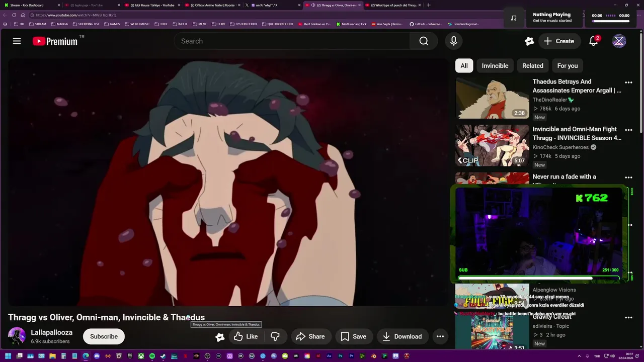This screenshot has height=362, width=644.
Task: Open Microsoft Edge from taskbar
Action: (x=86, y=356)
